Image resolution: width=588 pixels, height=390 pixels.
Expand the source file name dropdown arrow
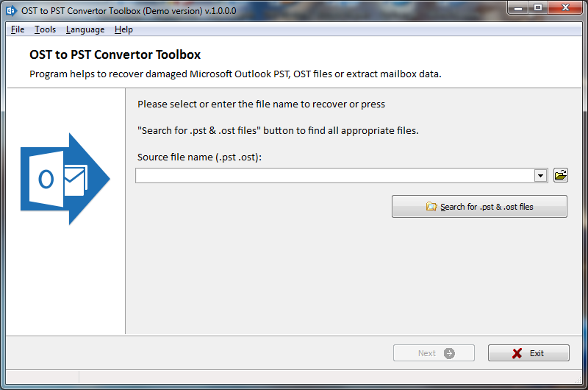[540, 176]
